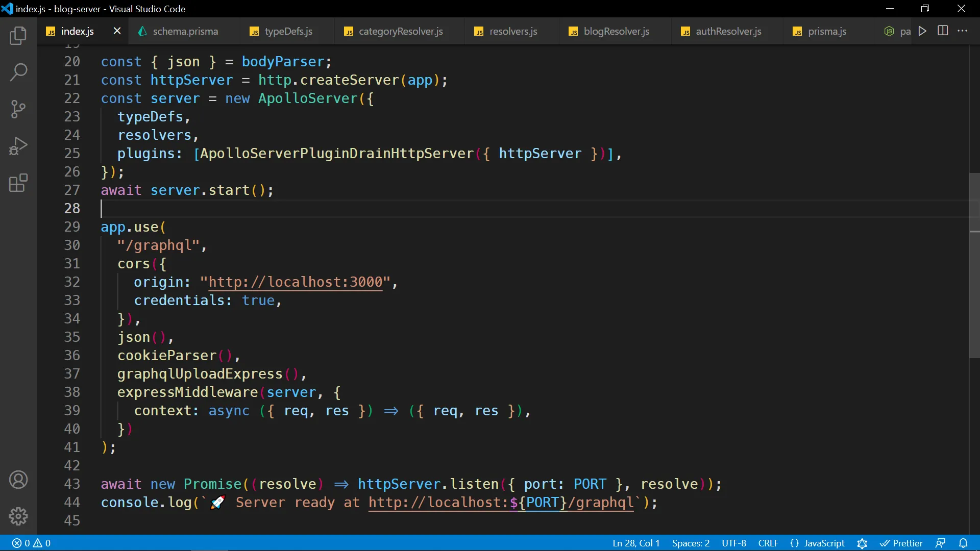Switch to the schema.prisma tab
This screenshot has width=980, height=551.
(x=185, y=32)
